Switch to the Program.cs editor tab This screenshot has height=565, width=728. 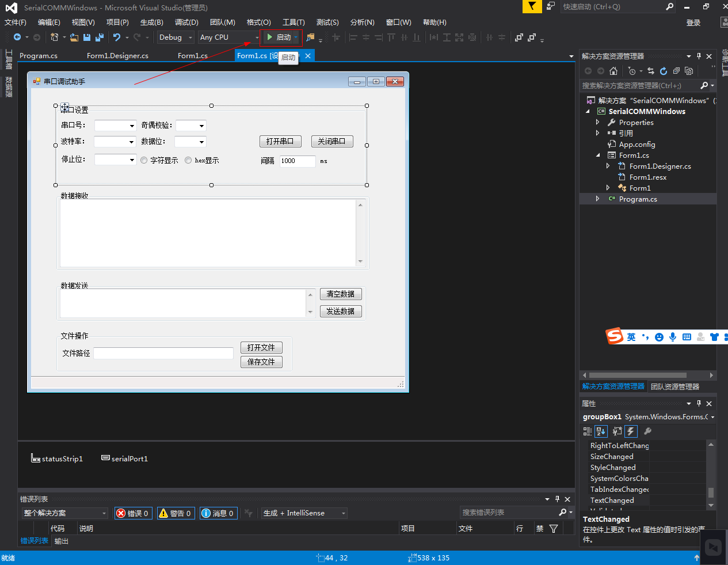pyautogui.click(x=39, y=56)
